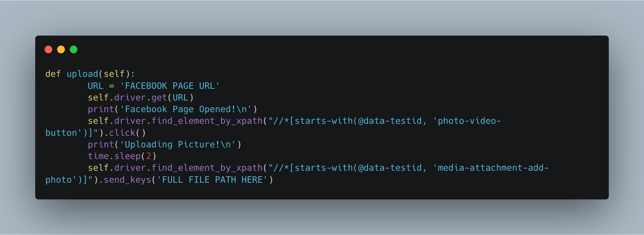Click the first find_element_by_xpath call
644x235 pixels.
tap(207, 121)
